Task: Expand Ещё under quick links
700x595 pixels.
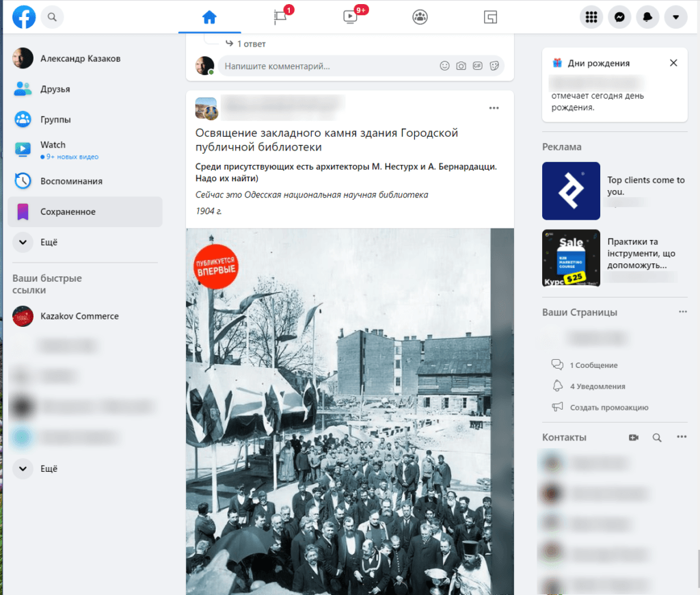Action: (85, 468)
